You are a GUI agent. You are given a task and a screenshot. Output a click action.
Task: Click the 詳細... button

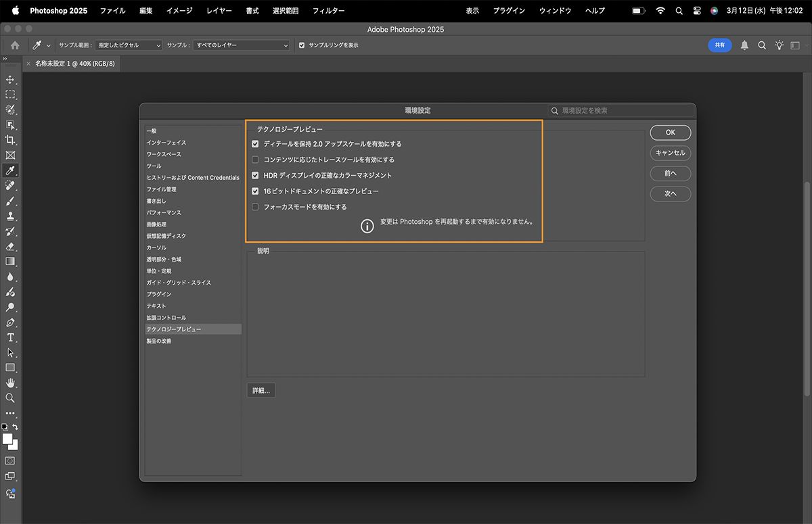coord(261,389)
